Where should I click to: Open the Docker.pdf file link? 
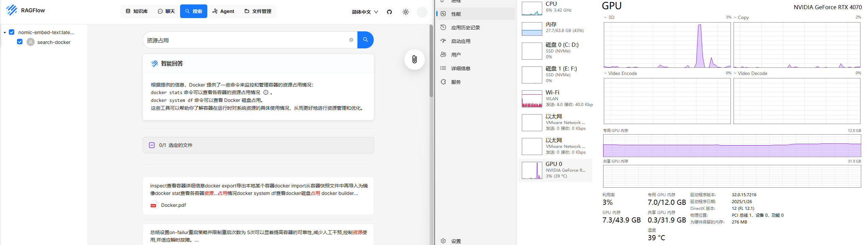tap(173, 205)
